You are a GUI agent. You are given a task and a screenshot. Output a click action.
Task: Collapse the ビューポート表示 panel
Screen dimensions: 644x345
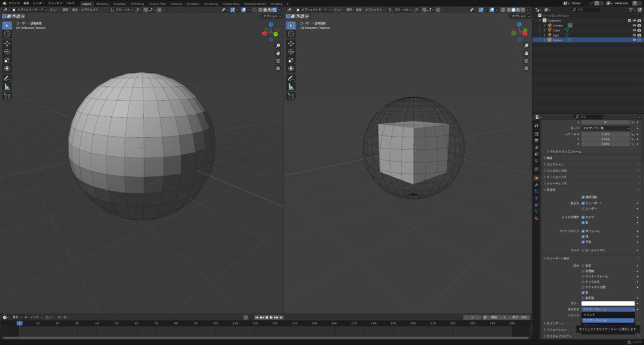coord(557,258)
